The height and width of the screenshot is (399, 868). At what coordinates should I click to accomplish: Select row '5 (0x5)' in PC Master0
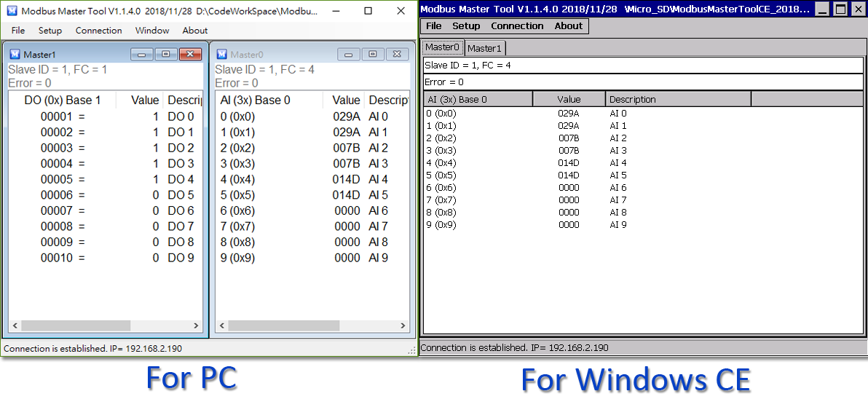[x=313, y=195]
